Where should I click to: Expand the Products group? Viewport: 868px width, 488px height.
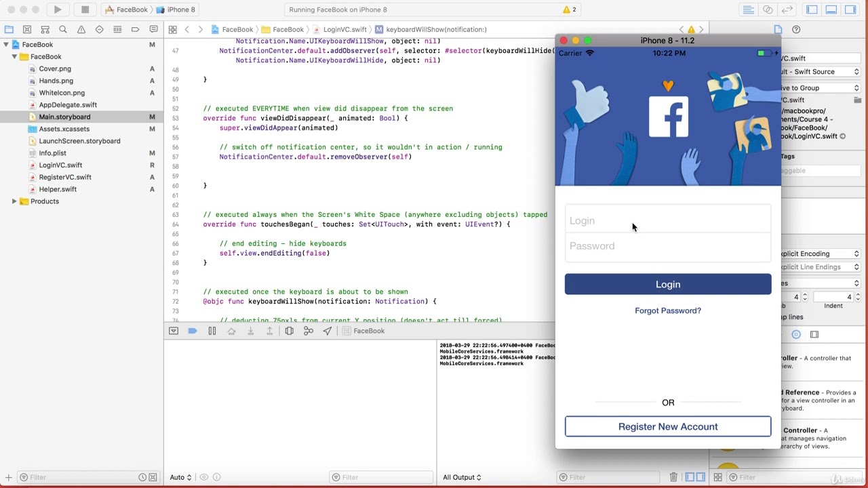(14, 201)
